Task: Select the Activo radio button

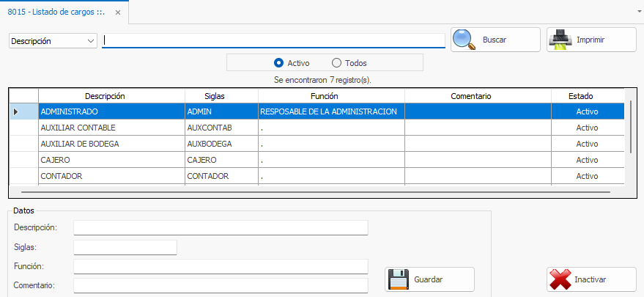Action: [278, 63]
